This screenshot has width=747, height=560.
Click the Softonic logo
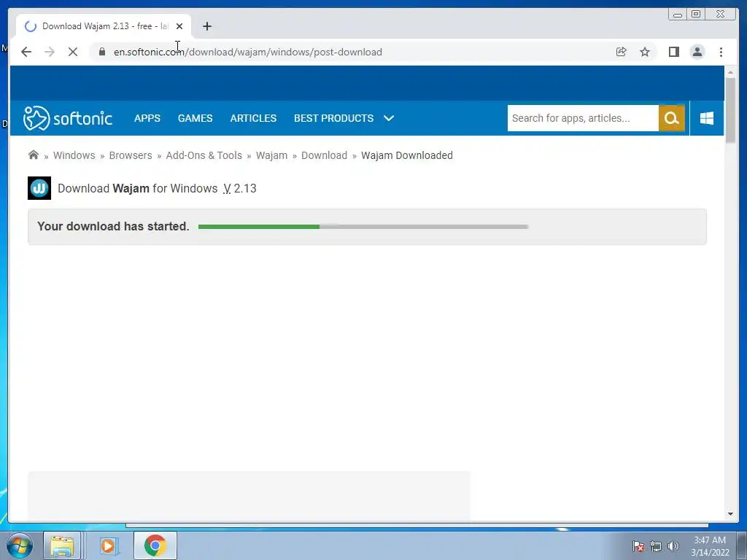click(x=68, y=118)
